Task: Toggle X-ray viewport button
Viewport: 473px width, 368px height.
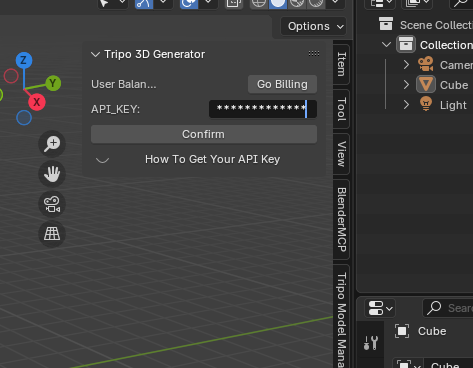Action: point(234,4)
